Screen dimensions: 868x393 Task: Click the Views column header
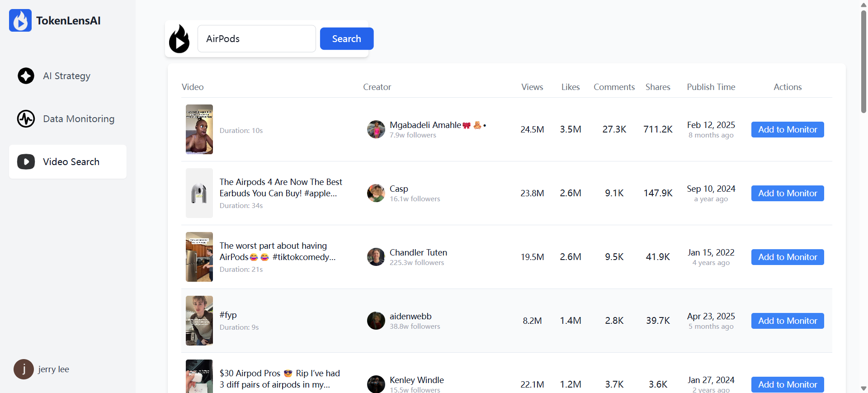[532, 87]
